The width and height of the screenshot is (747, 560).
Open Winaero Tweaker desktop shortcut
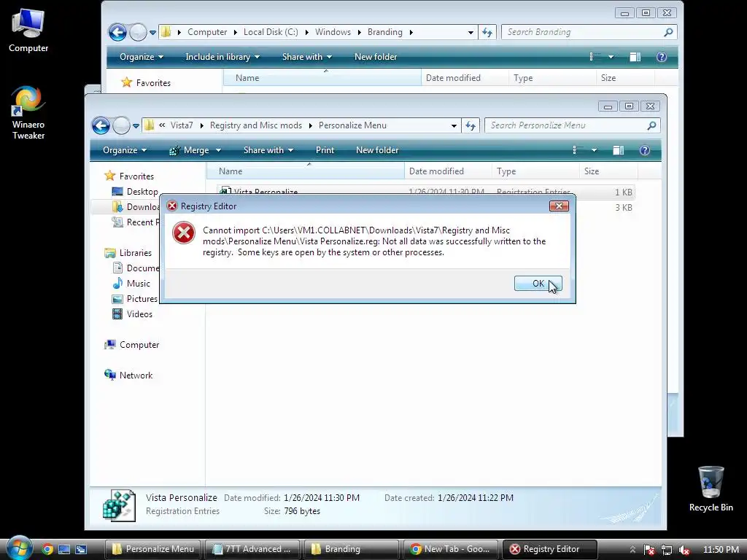tap(28, 113)
